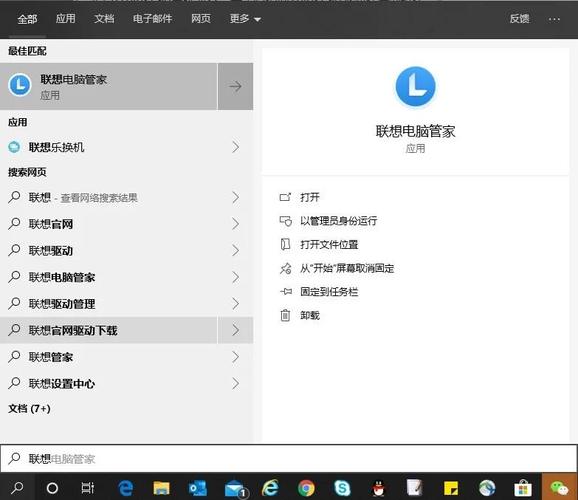Click the 反馈 feedback link
Screen dimensions: 578x500
point(519,18)
